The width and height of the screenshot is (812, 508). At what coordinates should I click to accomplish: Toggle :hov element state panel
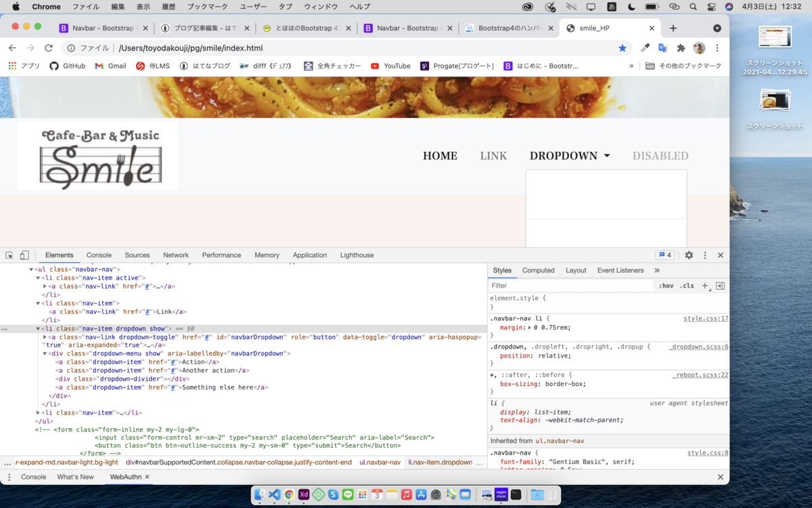666,286
